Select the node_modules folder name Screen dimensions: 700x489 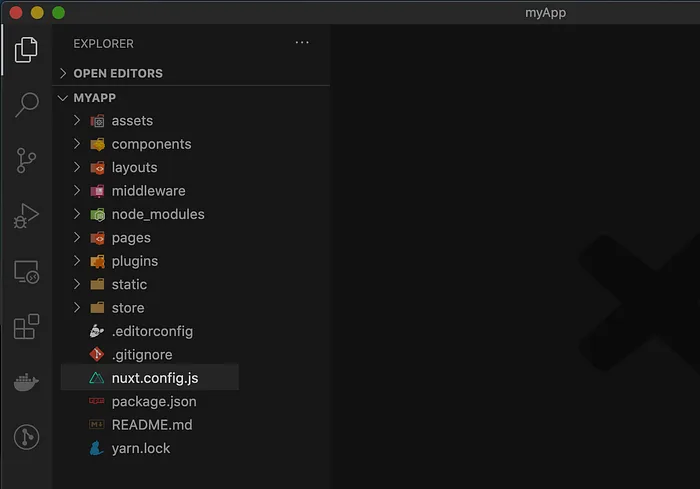coord(158,215)
